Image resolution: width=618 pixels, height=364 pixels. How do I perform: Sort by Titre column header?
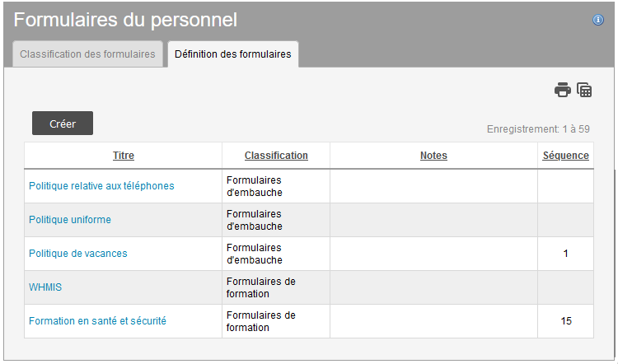coord(124,156)
